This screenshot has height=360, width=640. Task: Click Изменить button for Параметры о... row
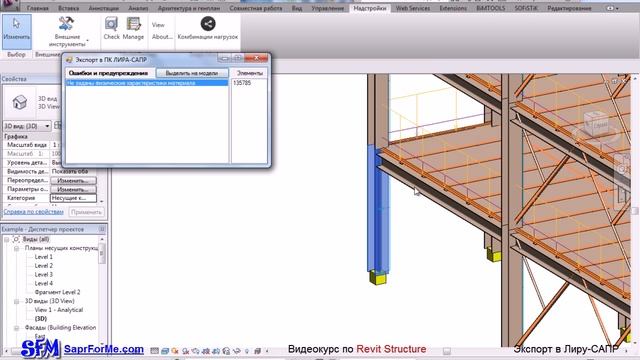(x=73, y=189)
